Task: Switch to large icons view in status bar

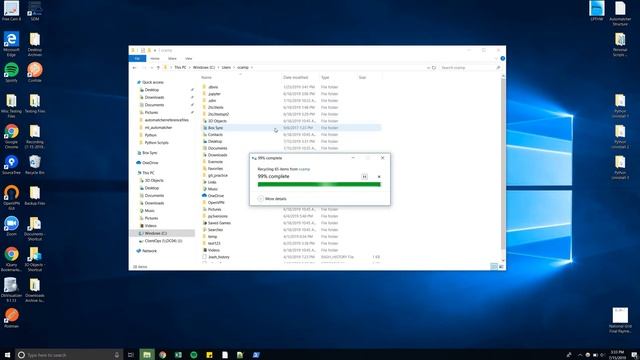Action: (x=502, y=267)
